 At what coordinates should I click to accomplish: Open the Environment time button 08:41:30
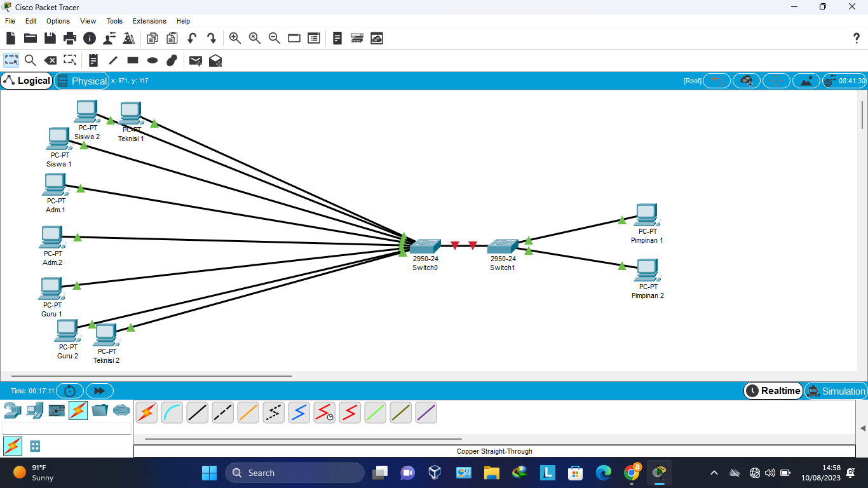pos(844,81)
